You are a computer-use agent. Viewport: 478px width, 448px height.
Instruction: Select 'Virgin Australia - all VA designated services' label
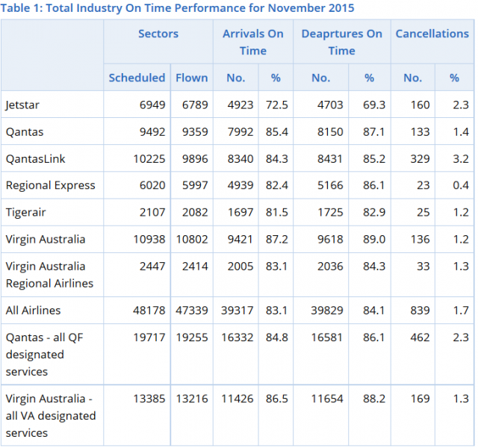51,416
